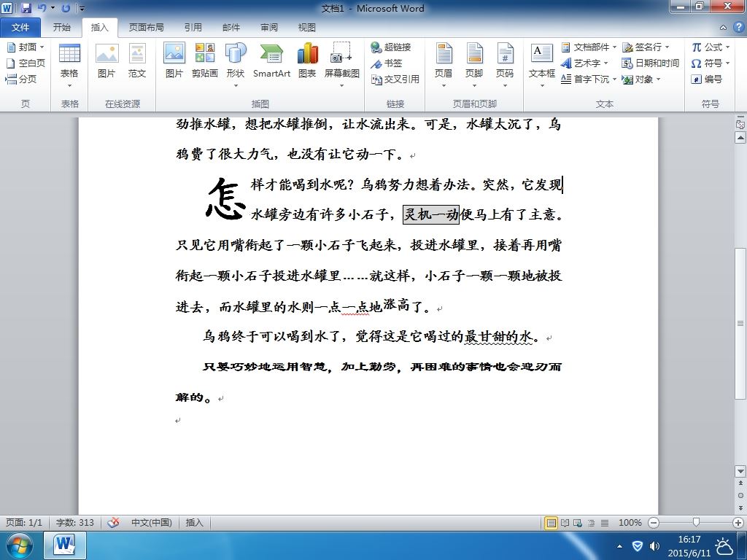
Task: Click the 范文 sample text icon
Action: pyautogui.click(x=136, y=61)
